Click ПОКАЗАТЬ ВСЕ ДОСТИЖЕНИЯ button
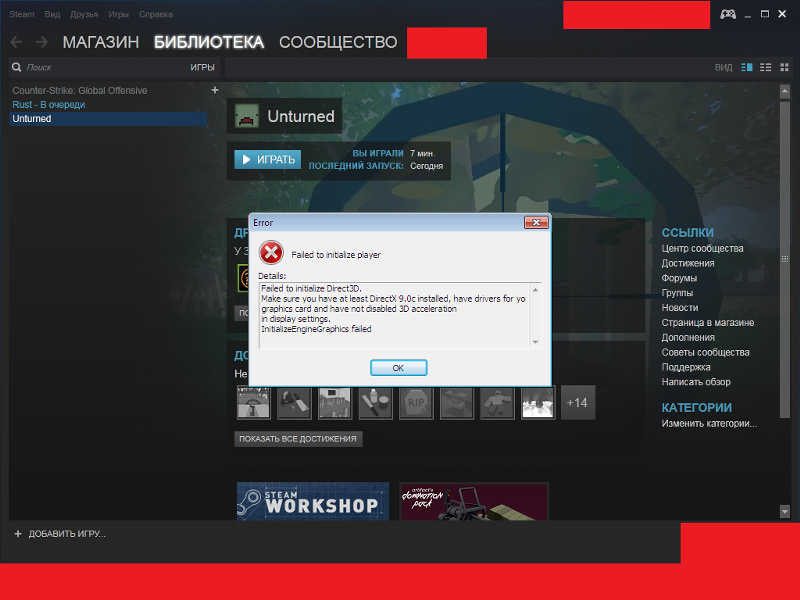This screenshot has width=800, height=600. tap(298, 439)
